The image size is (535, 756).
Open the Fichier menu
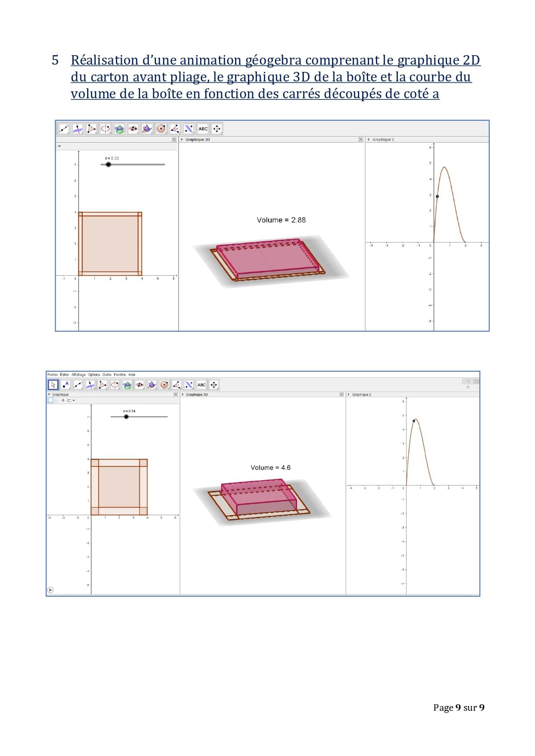tap(53, 375)
